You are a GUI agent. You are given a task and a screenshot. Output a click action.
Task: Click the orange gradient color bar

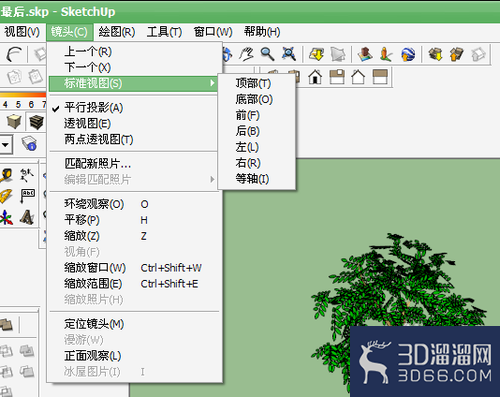pos(23,95)
